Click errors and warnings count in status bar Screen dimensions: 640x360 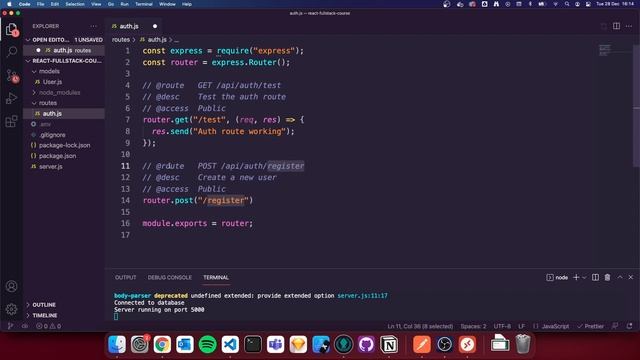point(49,326)
